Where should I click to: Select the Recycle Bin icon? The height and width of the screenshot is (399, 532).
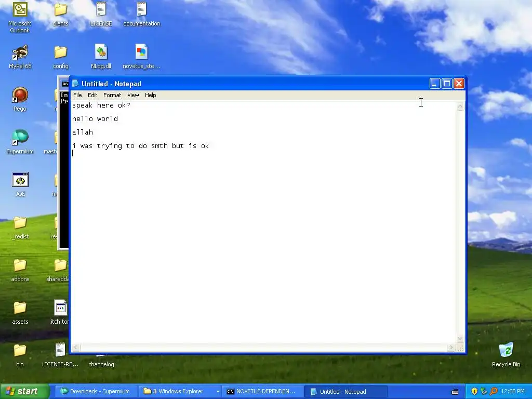pyautogui.click(x=506, y=355)
